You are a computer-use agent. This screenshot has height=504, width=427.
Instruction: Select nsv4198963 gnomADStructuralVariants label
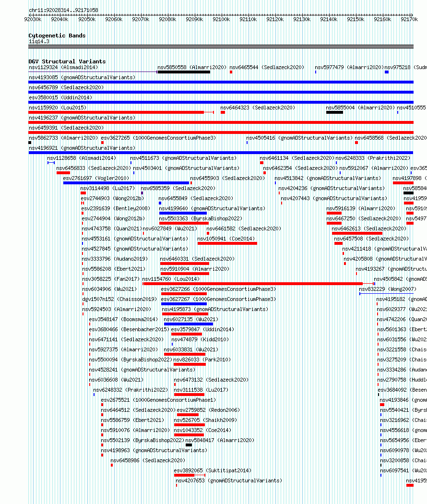(154, 450)
